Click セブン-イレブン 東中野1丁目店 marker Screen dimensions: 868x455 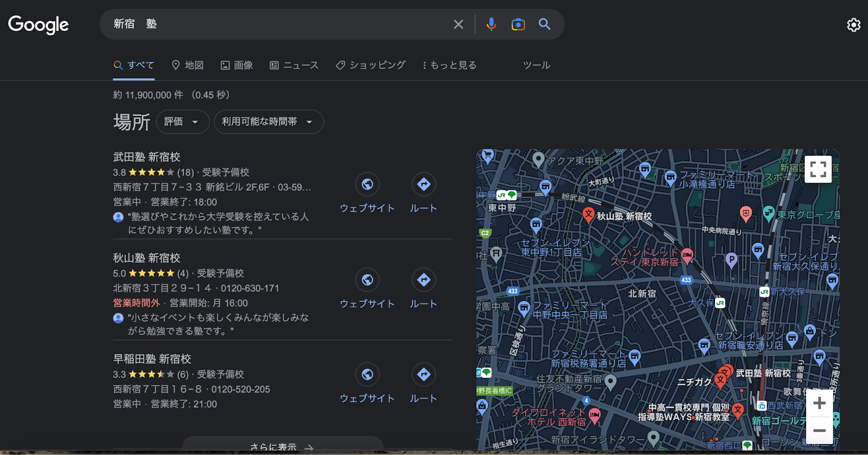[536, 224]
